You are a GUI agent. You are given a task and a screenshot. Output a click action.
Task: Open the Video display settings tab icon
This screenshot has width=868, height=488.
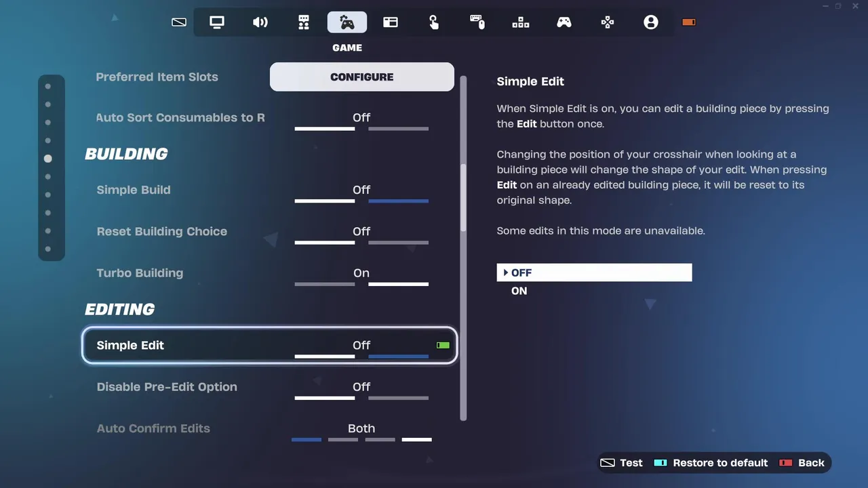point(217,22)
